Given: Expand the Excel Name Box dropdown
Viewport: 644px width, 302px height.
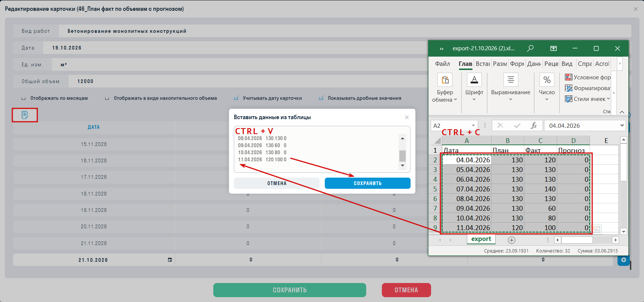Looking at the screenshot, I should pyautogui.click(x=473, y=126).
